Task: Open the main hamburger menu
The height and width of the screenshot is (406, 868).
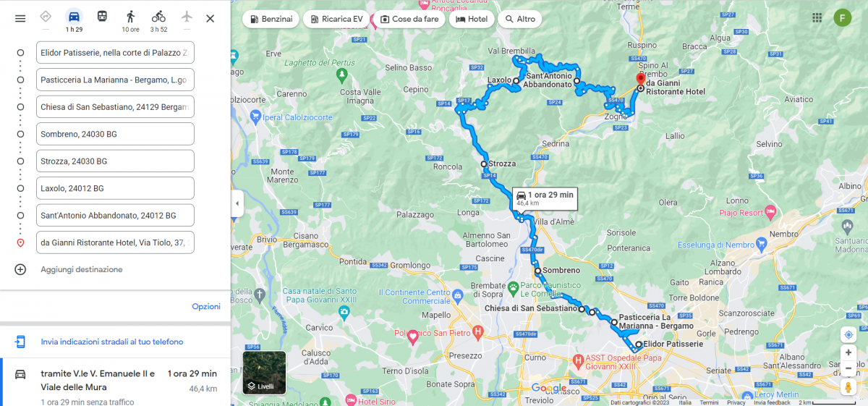Action: [20, 18]
